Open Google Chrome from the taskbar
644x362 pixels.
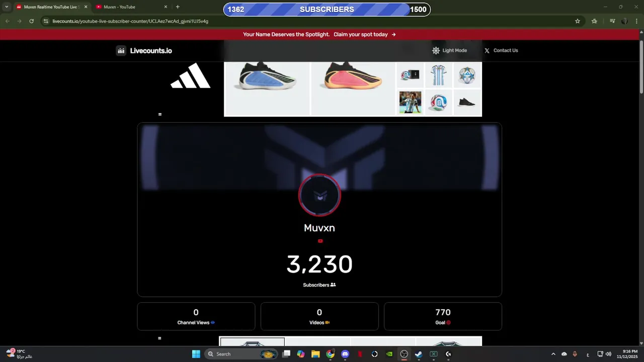point(330,354)
